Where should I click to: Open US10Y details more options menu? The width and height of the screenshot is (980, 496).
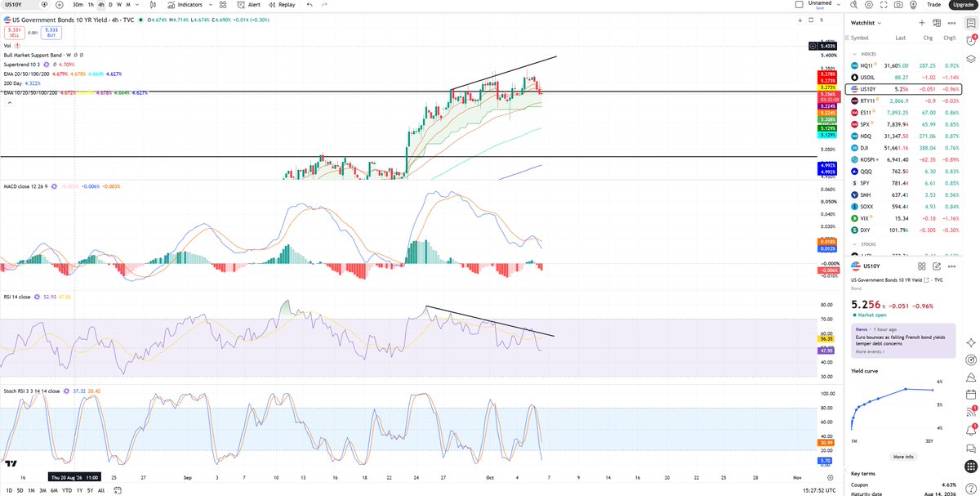[x=951, y=266]
